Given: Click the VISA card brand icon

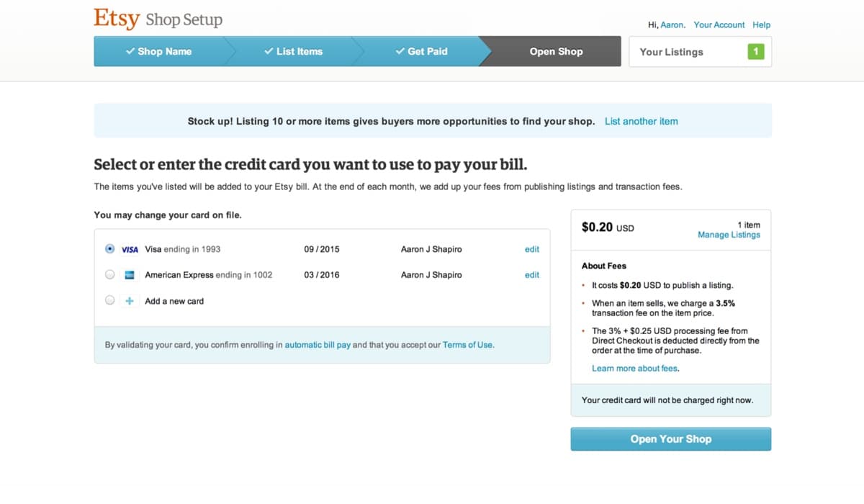Looking at the screenshot, I should tap(130, 249).
